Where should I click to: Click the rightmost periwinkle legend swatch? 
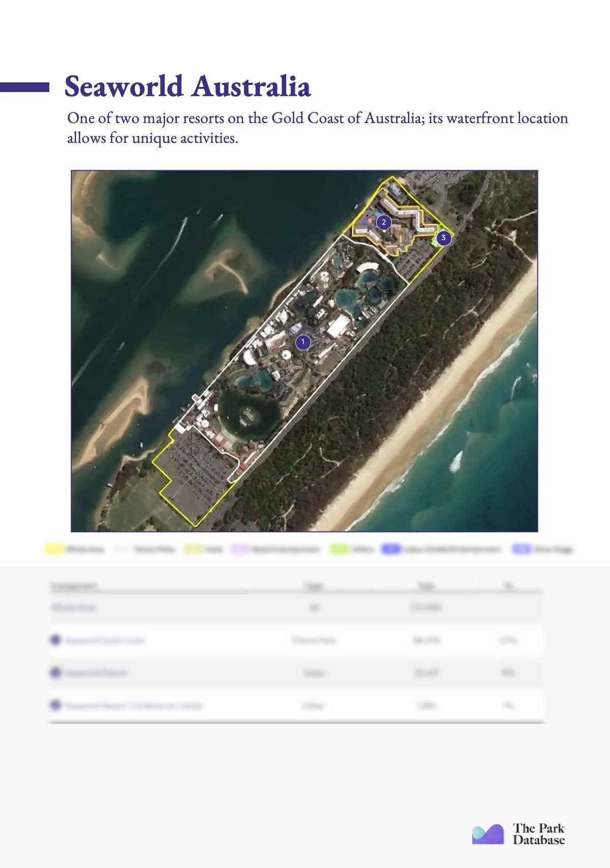pos(522,549)
